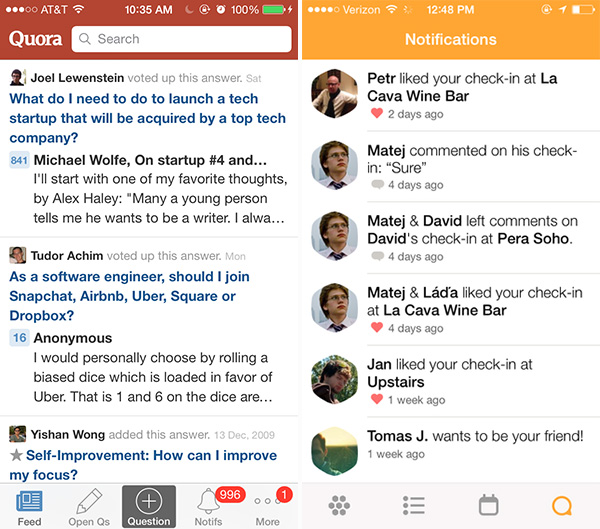Tap the battery icon in Verizon status bar
The height and width of the screenshot is (529, 600).
[x=583, y=9]
